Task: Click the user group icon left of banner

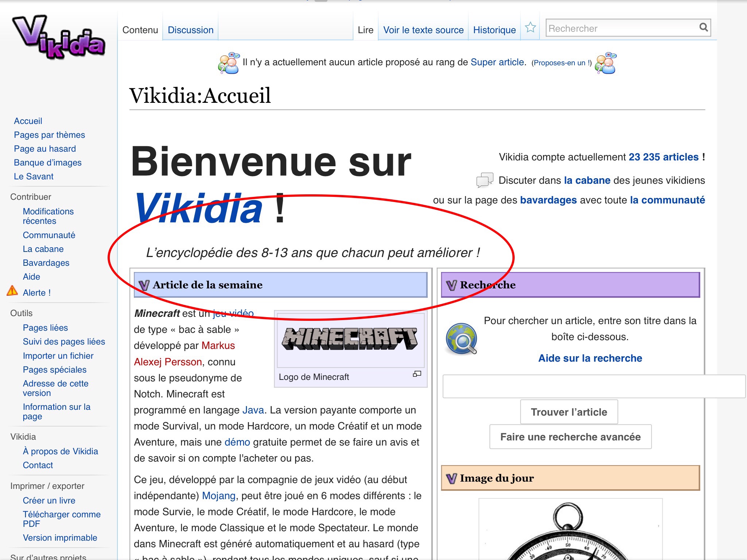Action: coord(229,63)
